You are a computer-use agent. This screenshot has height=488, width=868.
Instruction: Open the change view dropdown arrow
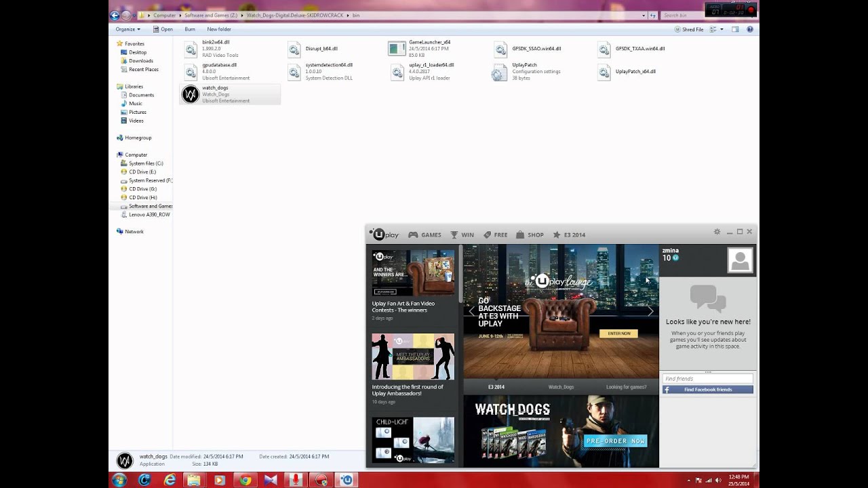coord(722,29)
